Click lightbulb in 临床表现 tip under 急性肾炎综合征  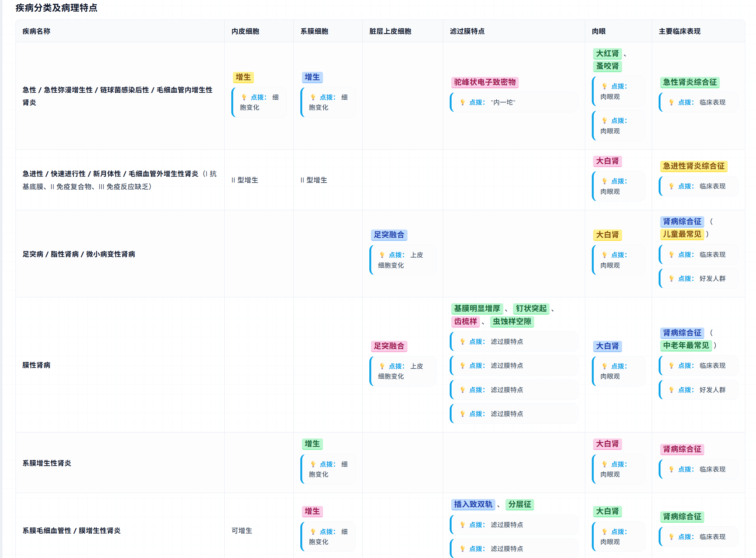[672, 102]
